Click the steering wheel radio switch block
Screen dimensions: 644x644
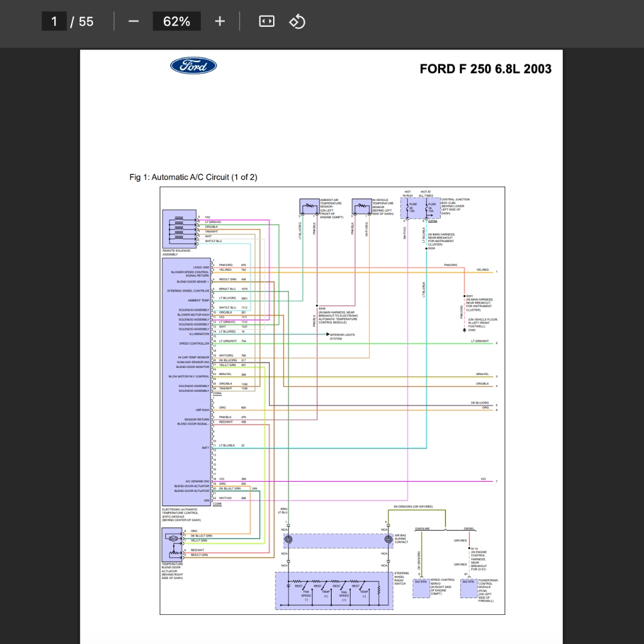coord(334,590)
